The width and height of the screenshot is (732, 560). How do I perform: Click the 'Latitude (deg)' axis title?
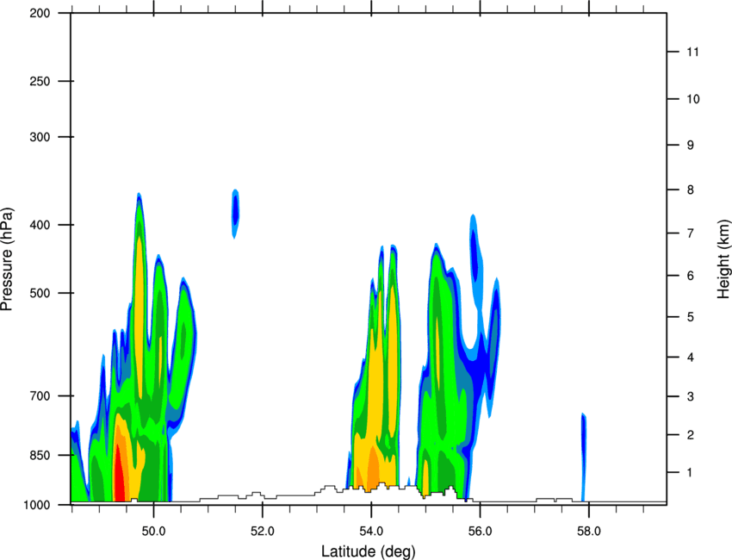[x=368, y=551]
